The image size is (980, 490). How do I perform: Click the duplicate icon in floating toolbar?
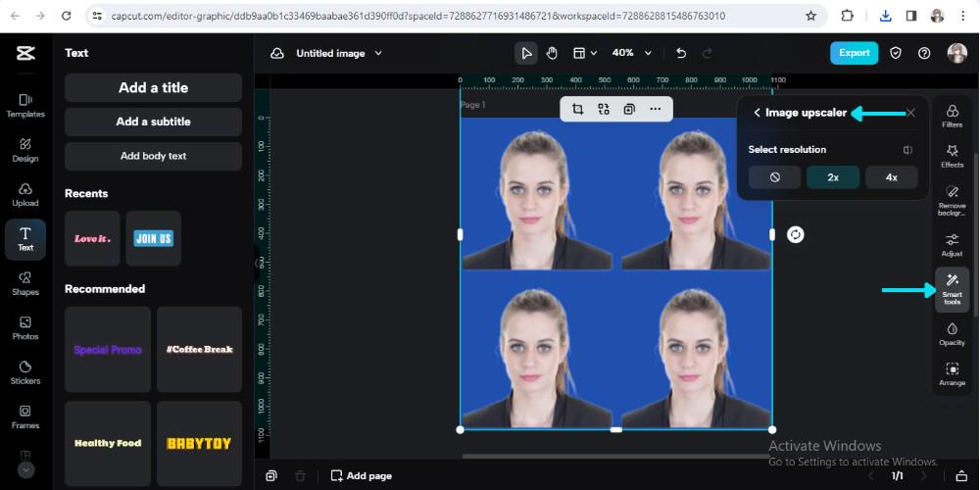(629, 110)
